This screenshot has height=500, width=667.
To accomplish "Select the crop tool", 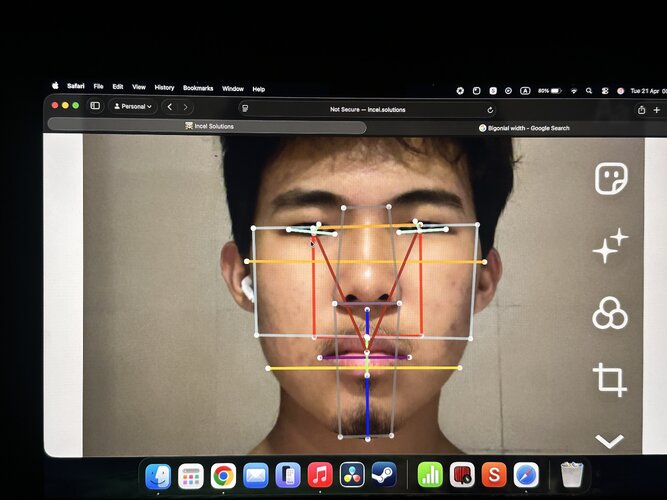I will click(x=610, y=380).
